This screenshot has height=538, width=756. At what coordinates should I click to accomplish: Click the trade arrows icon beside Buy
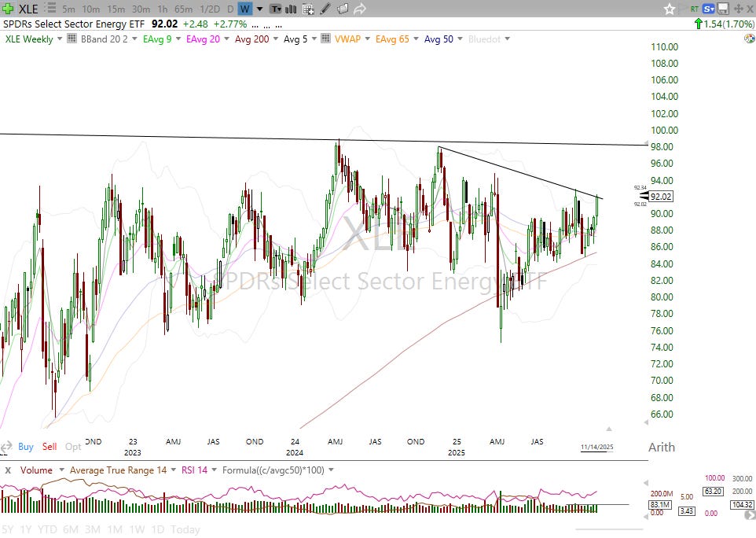pos(6,448)
